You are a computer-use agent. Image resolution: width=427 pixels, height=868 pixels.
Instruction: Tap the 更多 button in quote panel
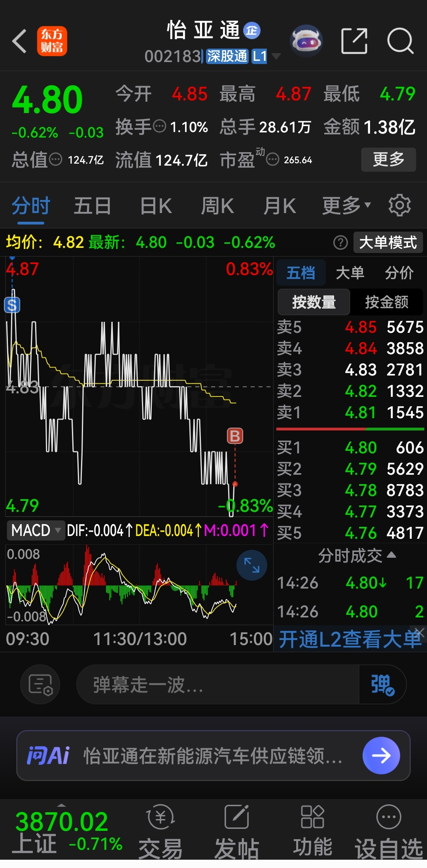coord(388,159)
